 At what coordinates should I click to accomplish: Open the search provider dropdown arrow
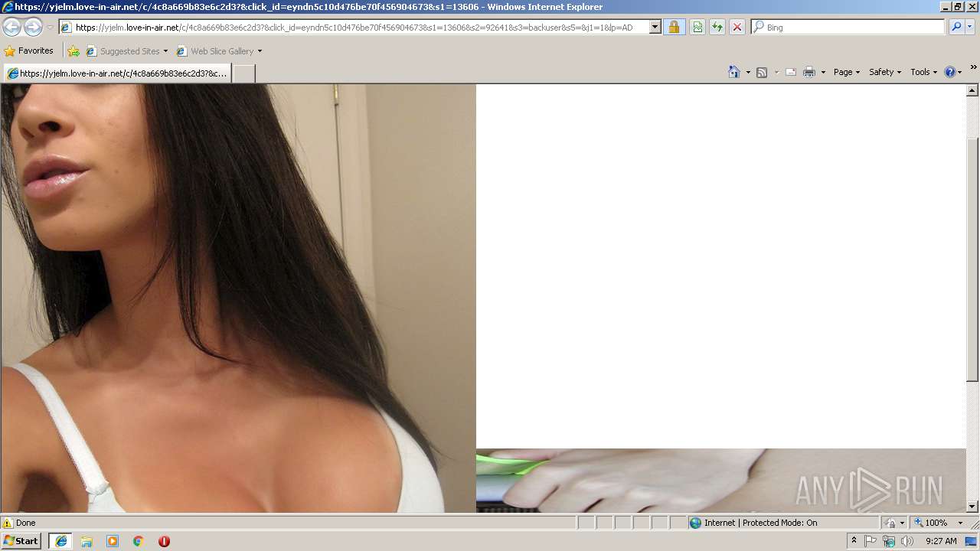coord(970,28)
